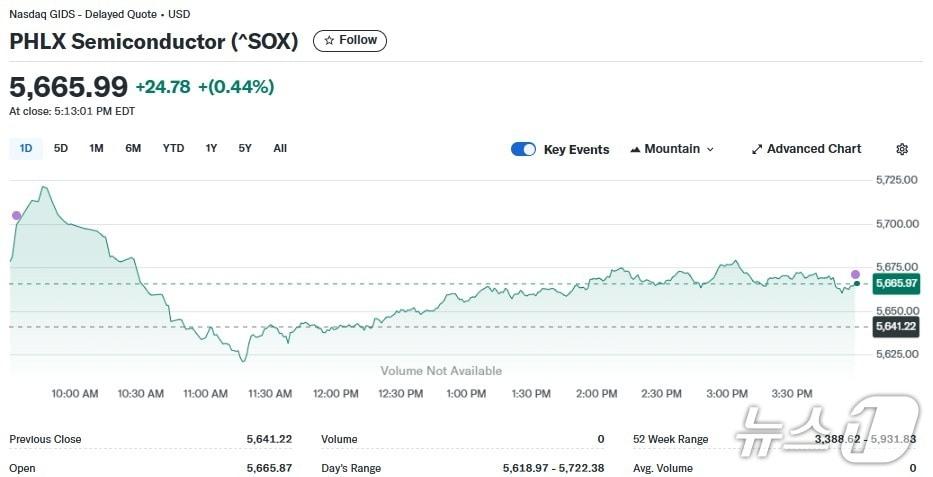Open chart settings gear icon
933x477 pixels.
902,149
